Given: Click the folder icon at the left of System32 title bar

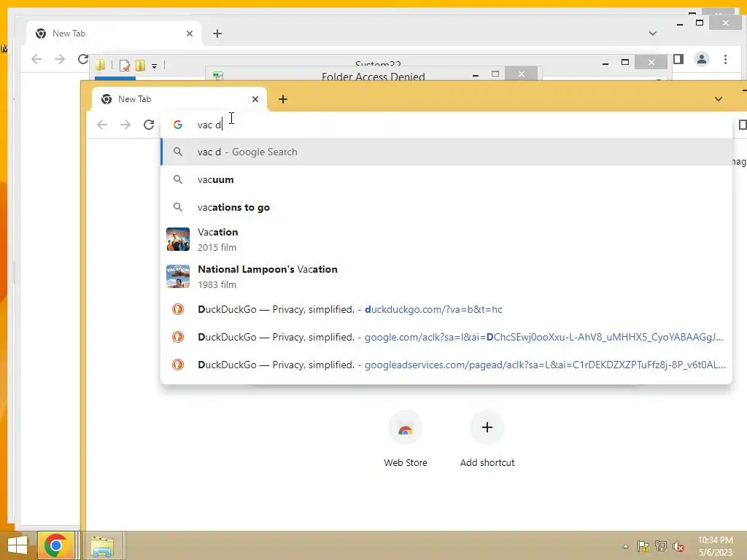Looking at the screenshot, I should pos(100,65).
